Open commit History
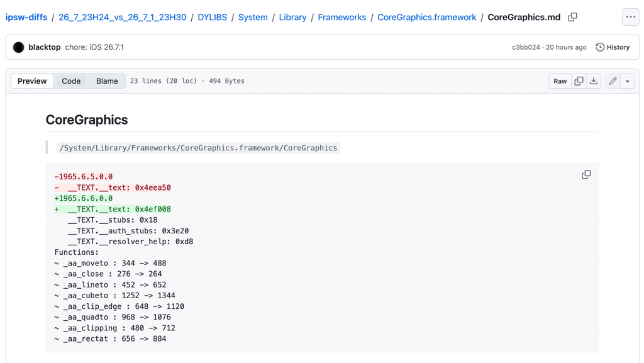 coord(613,47)
